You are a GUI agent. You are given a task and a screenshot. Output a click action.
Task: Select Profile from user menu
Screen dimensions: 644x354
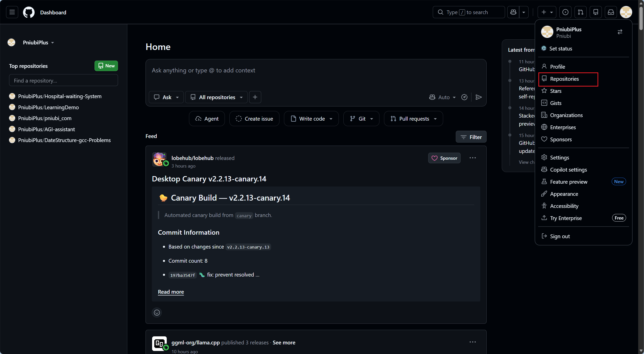(584, 67)
